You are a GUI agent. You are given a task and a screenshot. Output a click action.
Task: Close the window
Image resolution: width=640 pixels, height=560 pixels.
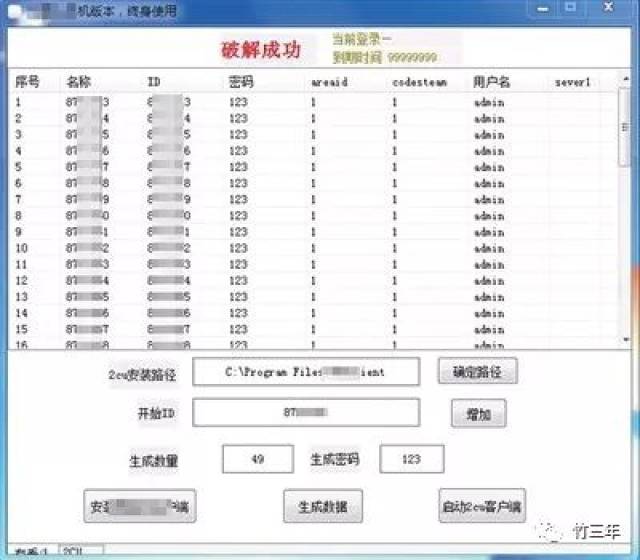(609, 7)
